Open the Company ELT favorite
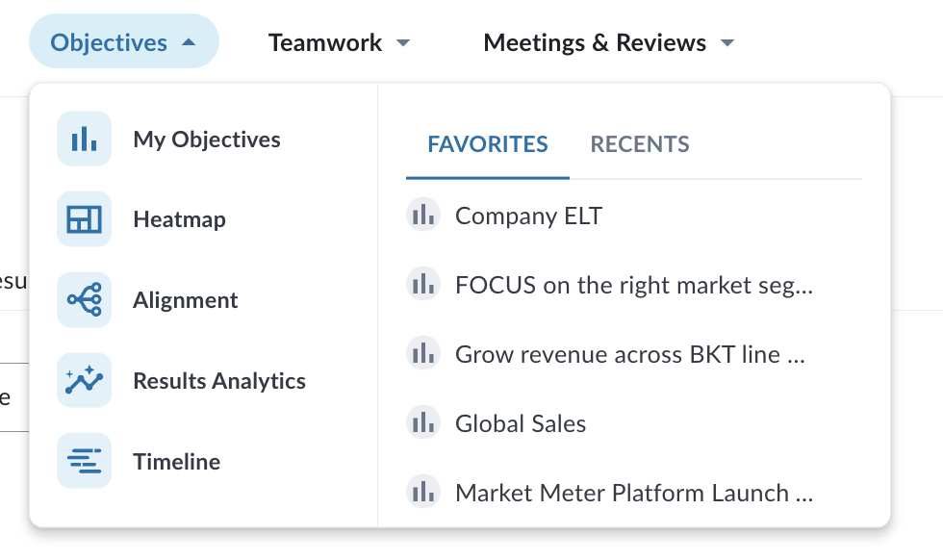The height and width of the screenshot is (560, 943). 528,216
